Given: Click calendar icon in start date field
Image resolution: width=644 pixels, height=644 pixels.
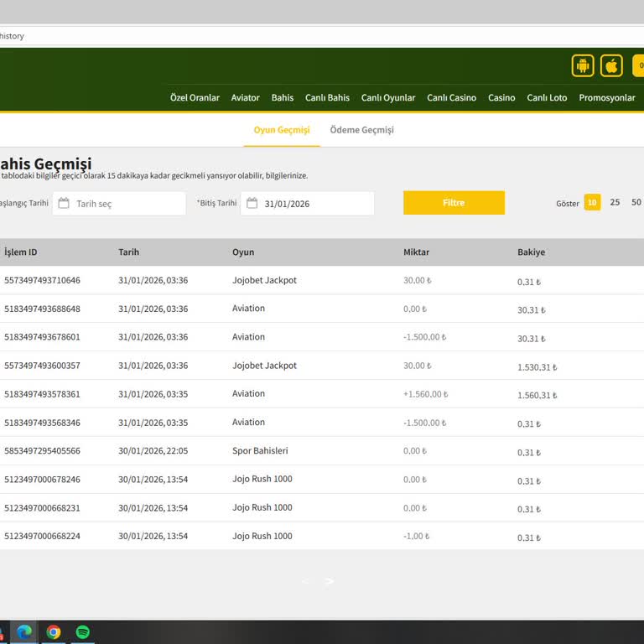Looking at the screenshot, I should tap(64, 204).
